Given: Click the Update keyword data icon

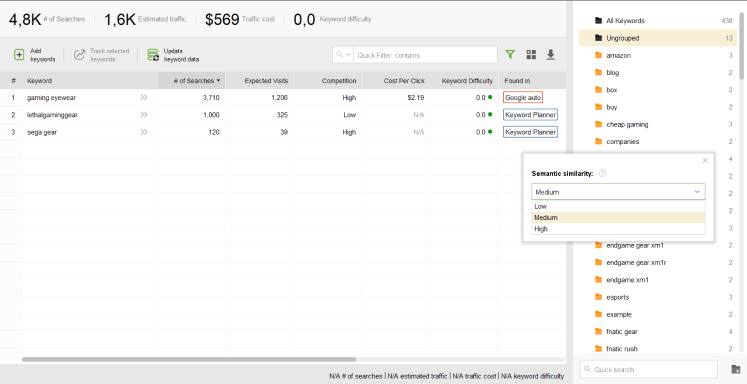Looking at the screenshot, I should tap(153, 55).
